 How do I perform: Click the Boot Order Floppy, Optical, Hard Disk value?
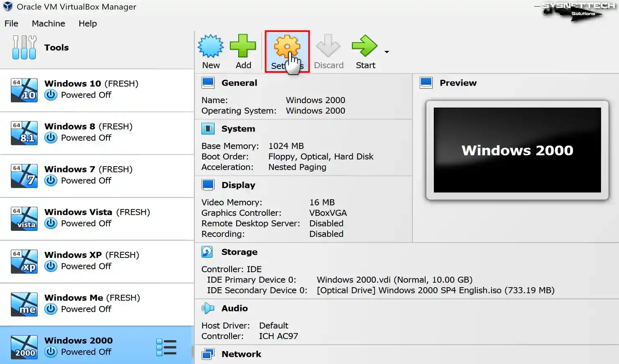click(x=321, y=157)
